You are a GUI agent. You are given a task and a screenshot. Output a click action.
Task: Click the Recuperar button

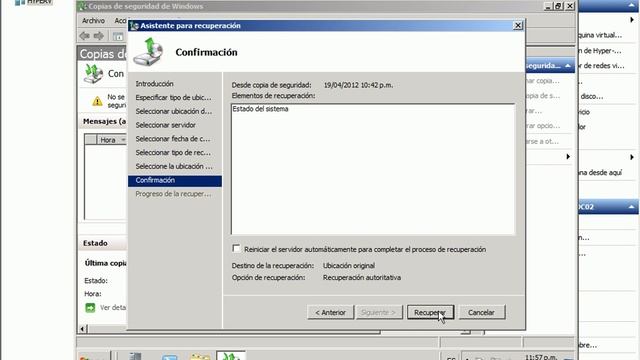(x=430, y=312)
